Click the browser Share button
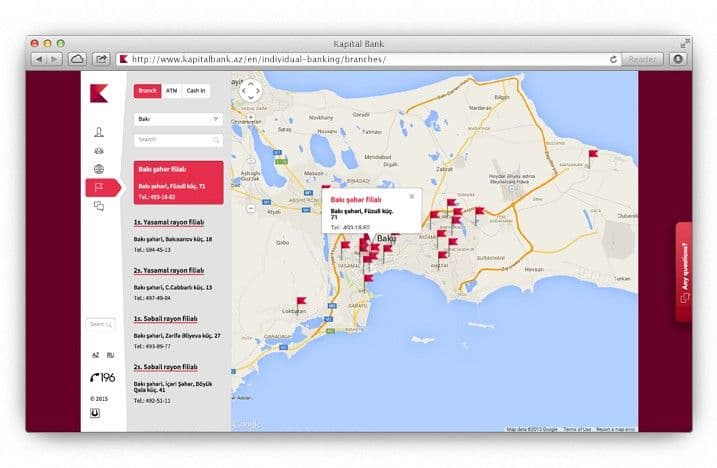Screen dimensions: 717x468 pyautogui.click(x=101, y=59)
